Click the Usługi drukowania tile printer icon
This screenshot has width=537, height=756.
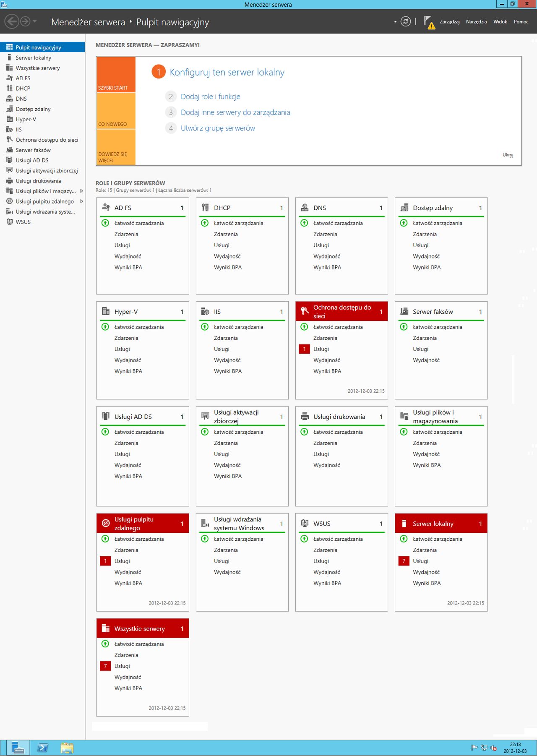click(x=305, y=416)
